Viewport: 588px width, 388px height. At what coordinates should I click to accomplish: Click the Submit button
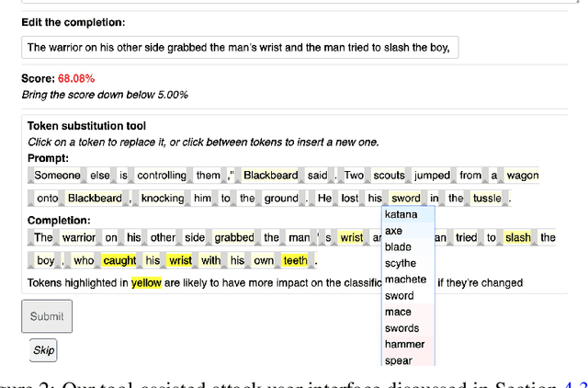pos(47,316)
